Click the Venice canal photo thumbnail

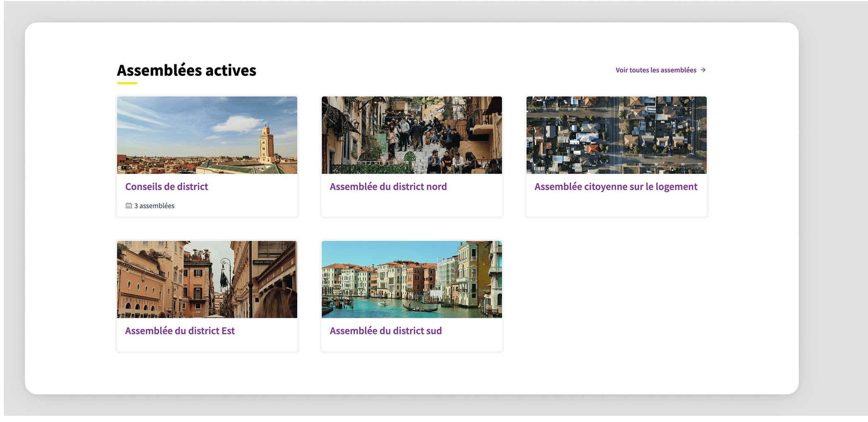(412, 280)
